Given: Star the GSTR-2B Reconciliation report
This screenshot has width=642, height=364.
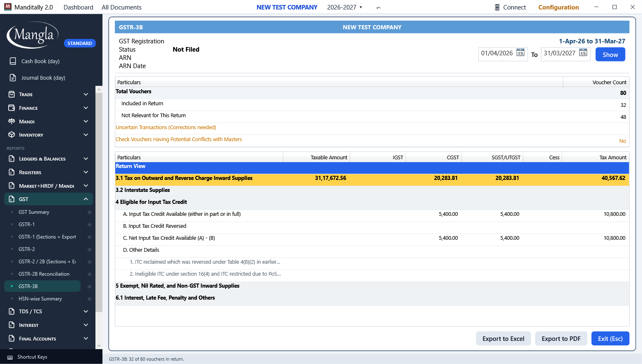Looking at the screenshot, I should [x=89, y=274].
